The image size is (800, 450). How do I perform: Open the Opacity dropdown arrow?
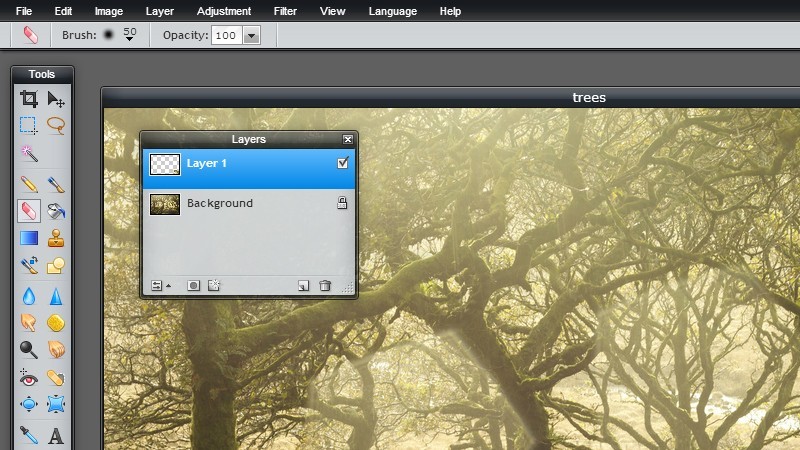(x=251, y=35)
